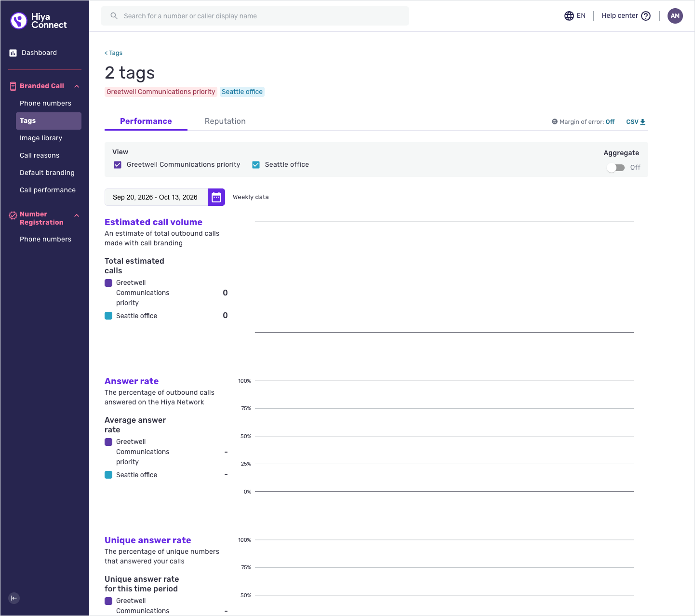
Task: Uncheck the Greetwell Communications priority checkbox
Action: 118,165
